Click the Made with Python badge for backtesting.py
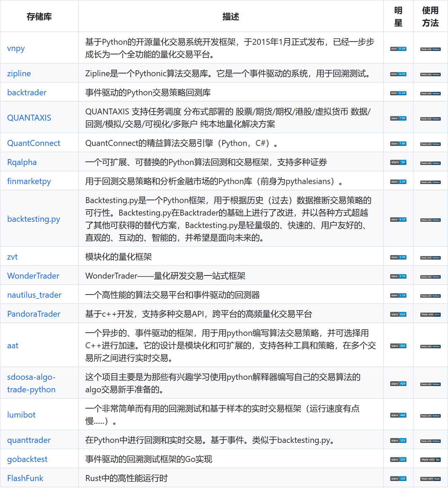Image resolution: width=448 pixels, height=490 pixels. point(430,220)
